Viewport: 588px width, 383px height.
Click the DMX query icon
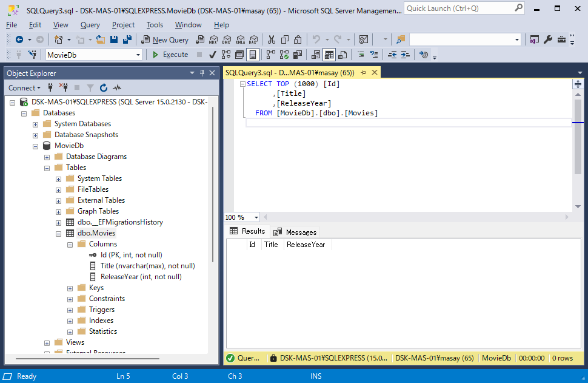227,39
